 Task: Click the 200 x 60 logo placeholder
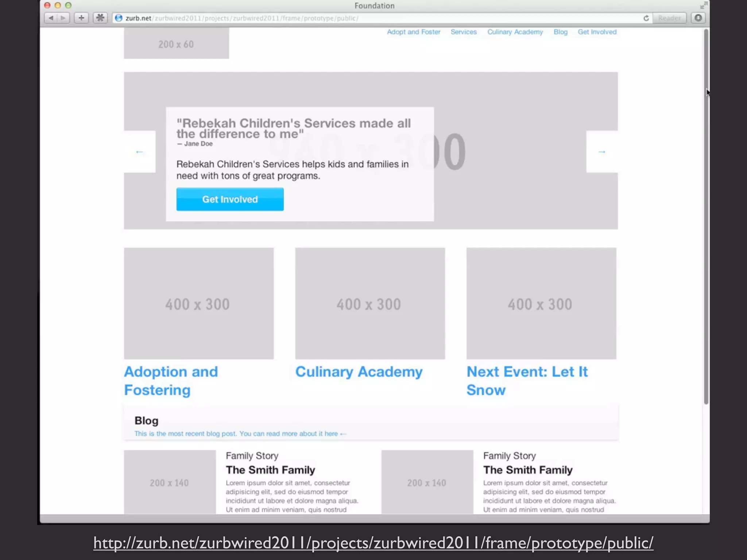point(177,43)
